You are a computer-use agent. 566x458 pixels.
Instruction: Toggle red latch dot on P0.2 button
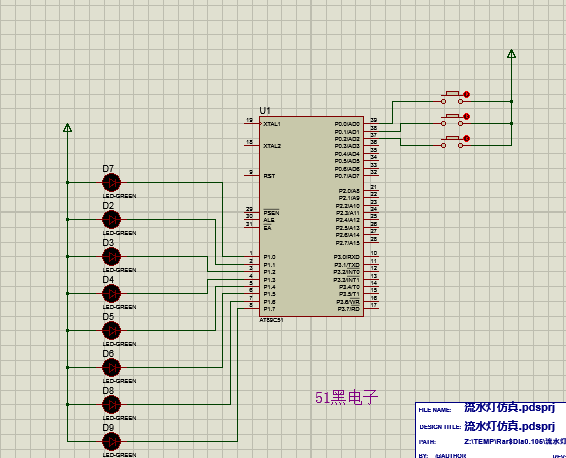(466, 139)
